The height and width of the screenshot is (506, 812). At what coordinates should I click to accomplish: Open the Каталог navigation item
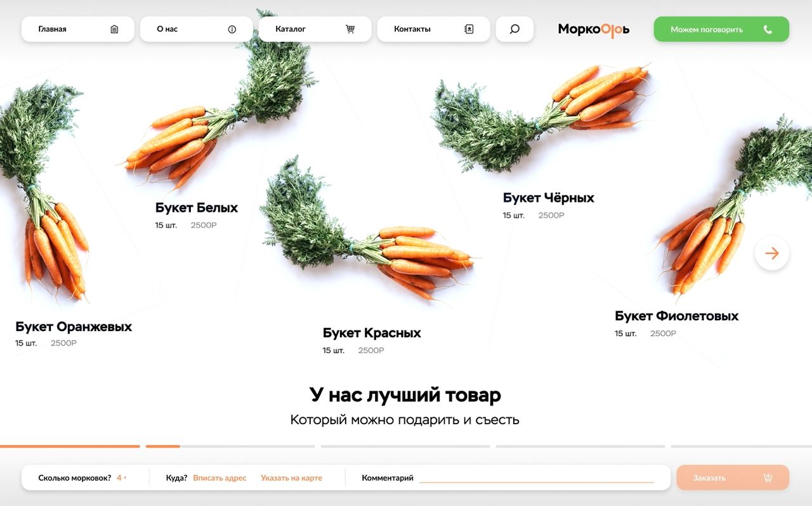click(x=315, y=29)
